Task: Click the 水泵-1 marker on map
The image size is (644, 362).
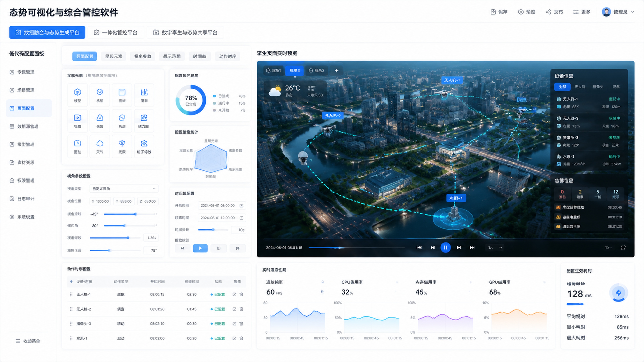Action: (456, 198)
